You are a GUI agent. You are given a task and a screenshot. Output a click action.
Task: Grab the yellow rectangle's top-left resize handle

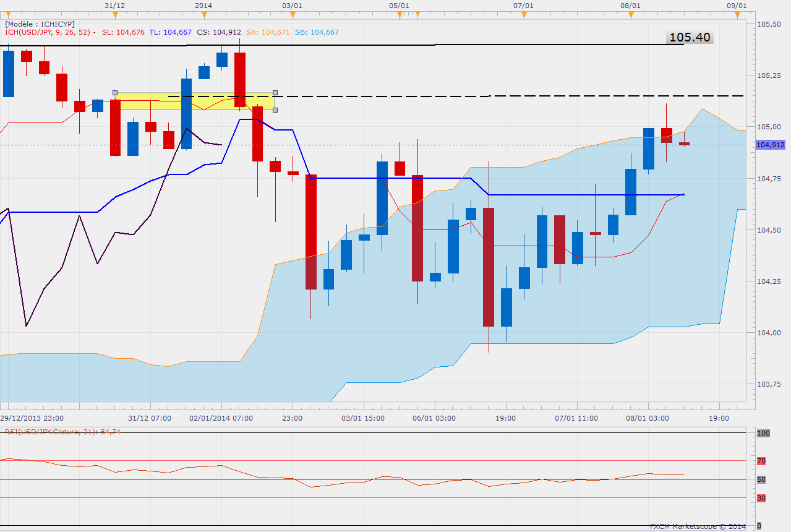(x=115, y=93)
